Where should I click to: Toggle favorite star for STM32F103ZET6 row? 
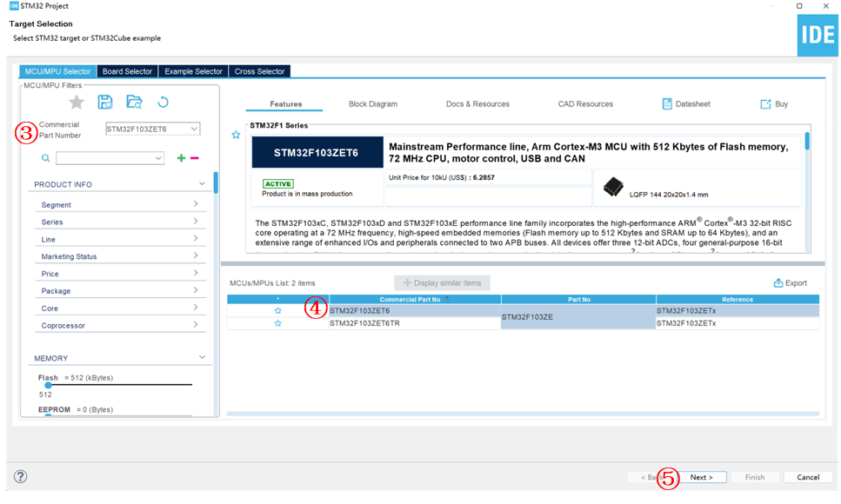278,310
